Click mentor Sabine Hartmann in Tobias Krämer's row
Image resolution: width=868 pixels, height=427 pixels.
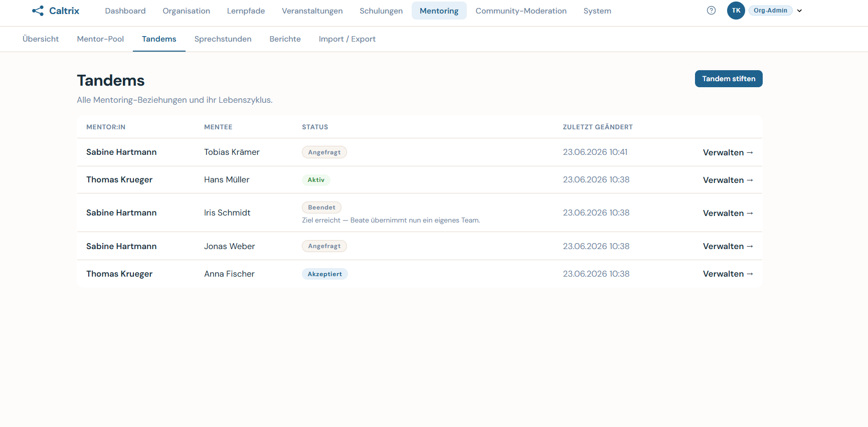coord(121,152)
